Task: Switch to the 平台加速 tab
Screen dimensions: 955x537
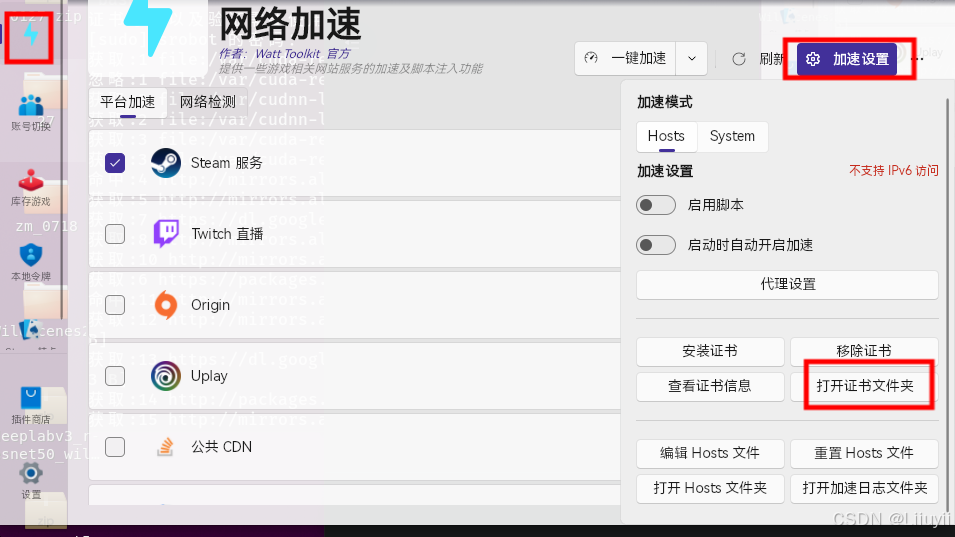Action: pyautogui.click(x=128, y=102)
